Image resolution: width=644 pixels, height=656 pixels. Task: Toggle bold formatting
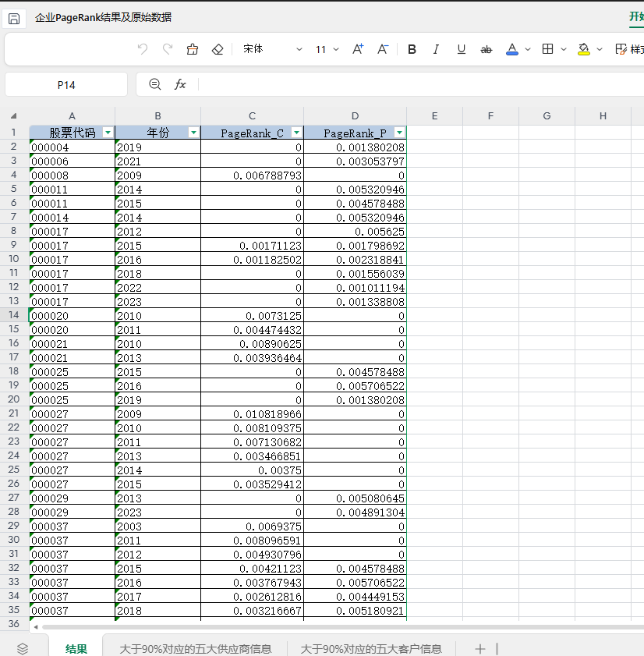click(x=412, y=49)
